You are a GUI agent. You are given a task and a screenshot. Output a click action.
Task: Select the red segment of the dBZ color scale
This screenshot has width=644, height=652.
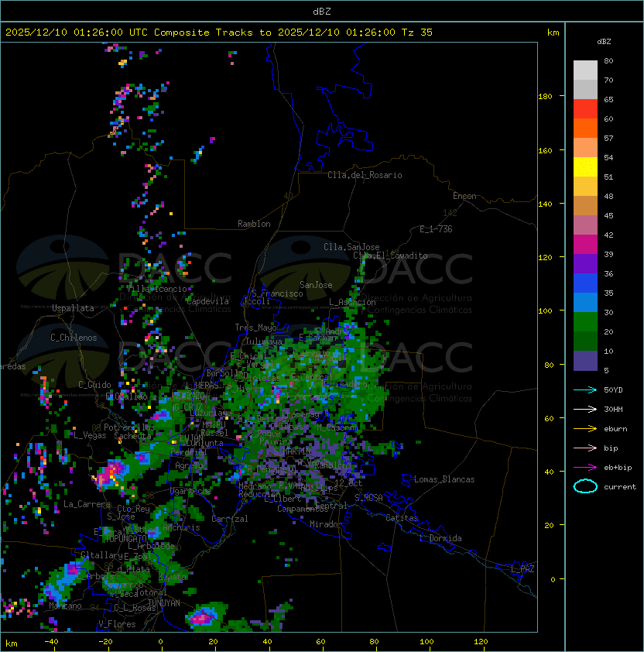point(585,109)
